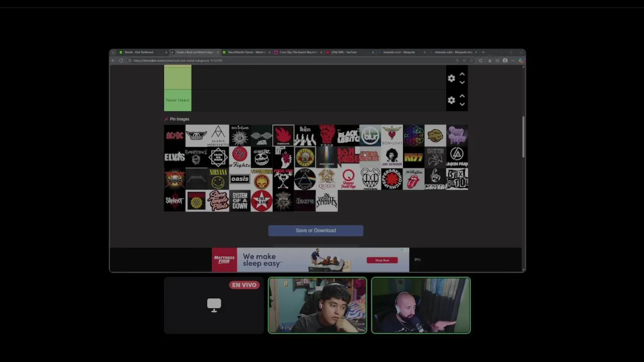Select the Blur circle logo

point(370,136)
